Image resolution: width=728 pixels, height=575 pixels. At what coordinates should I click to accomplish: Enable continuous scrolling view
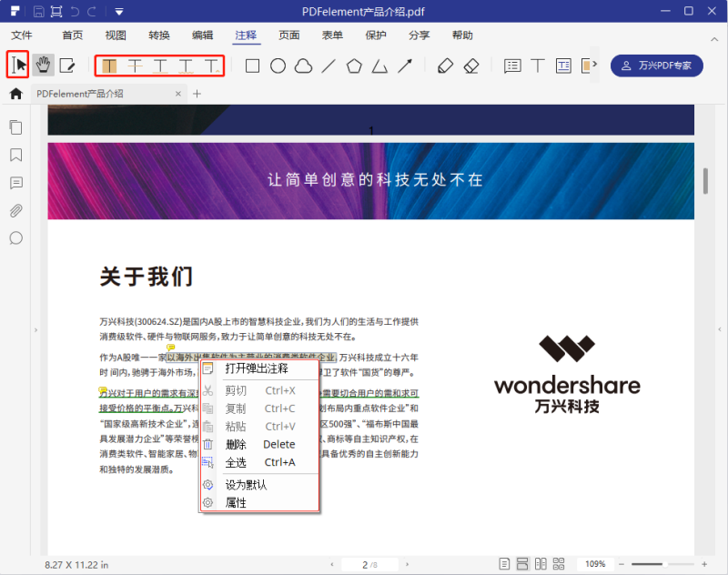pyautogui.click(x=524, y=564)
